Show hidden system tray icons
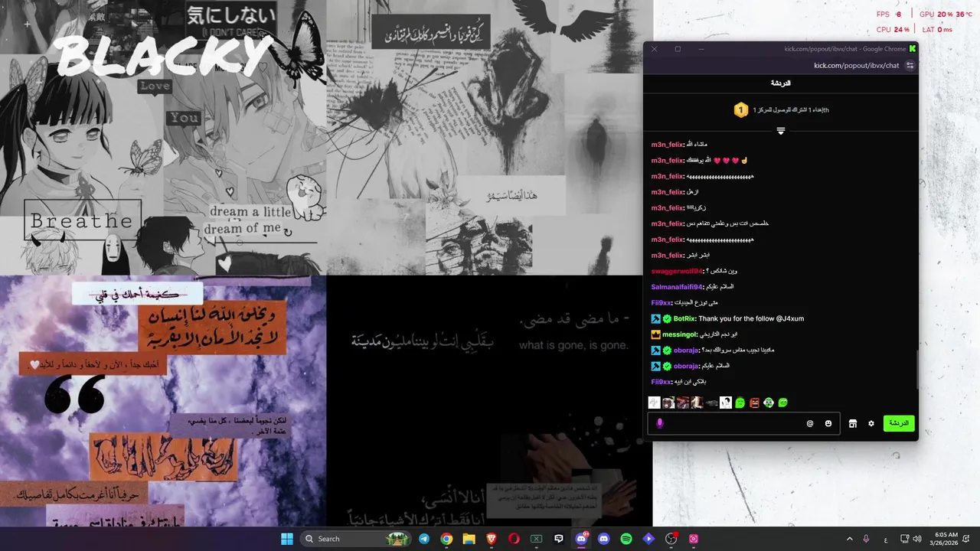This screenshot has height=551, width=980. click(x=849, y=539)
